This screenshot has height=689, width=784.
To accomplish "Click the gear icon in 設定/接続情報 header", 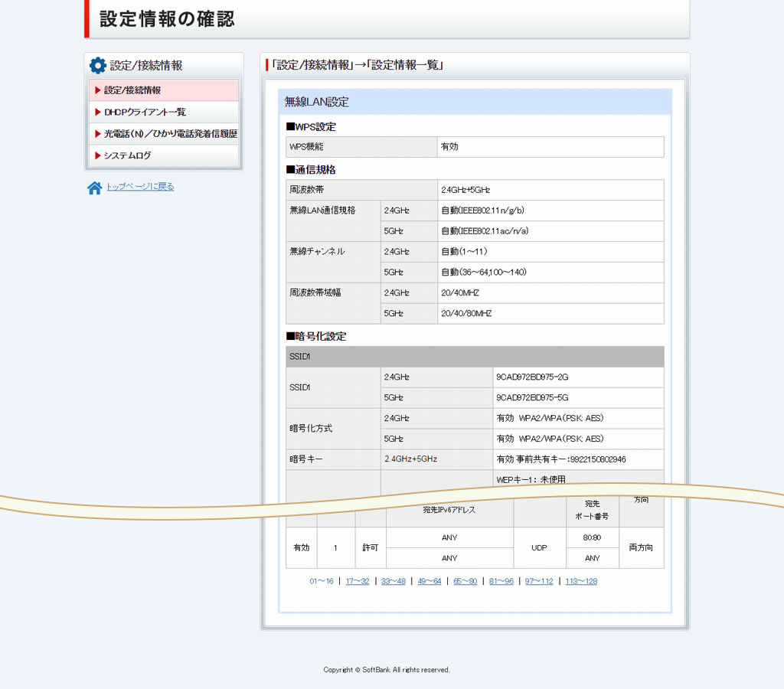I will pyautogui.click(x=97, y=66).
